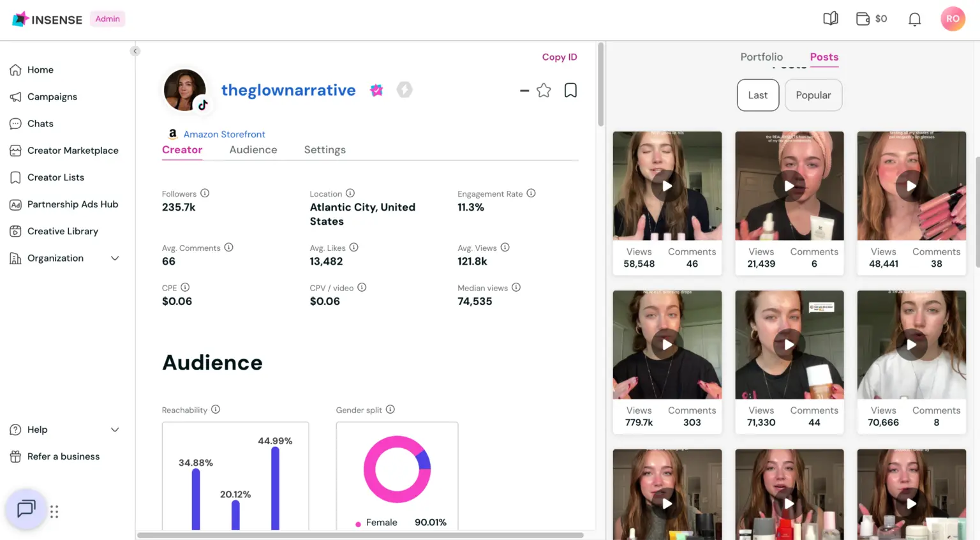
Task: Play the post with 70,666 views
Action: [911, 345]
